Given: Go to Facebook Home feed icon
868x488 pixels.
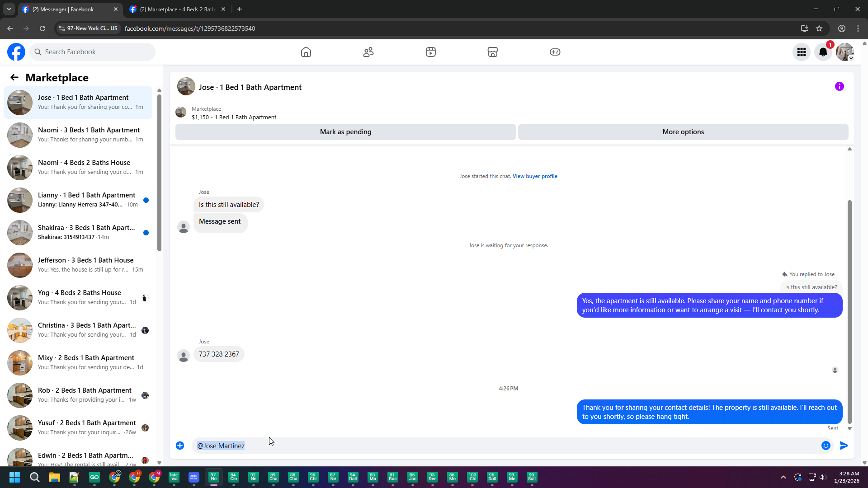Looking at the screenshot, I should (x=306, y=52).
